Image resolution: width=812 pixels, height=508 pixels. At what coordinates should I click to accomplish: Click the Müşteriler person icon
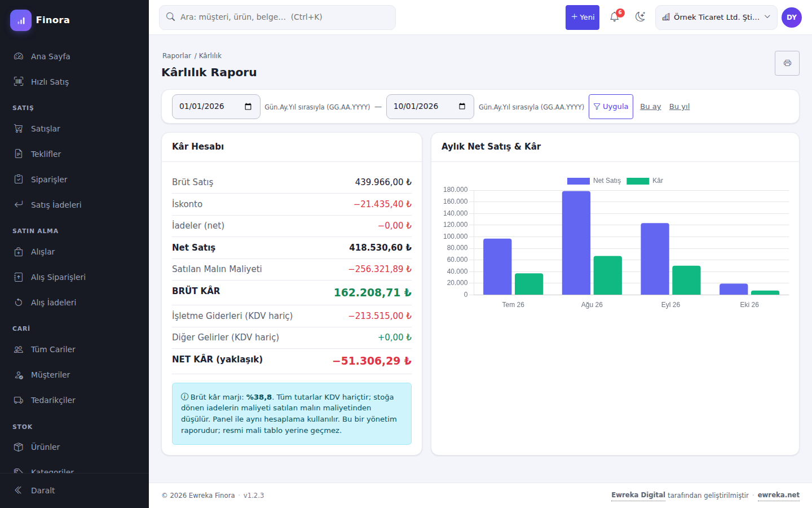(x=19, y=375)
